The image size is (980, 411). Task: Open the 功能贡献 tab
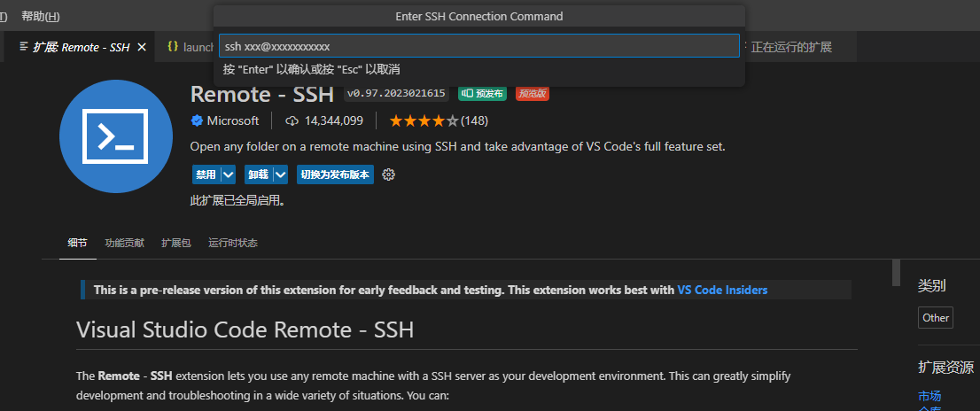coord(124,243)
